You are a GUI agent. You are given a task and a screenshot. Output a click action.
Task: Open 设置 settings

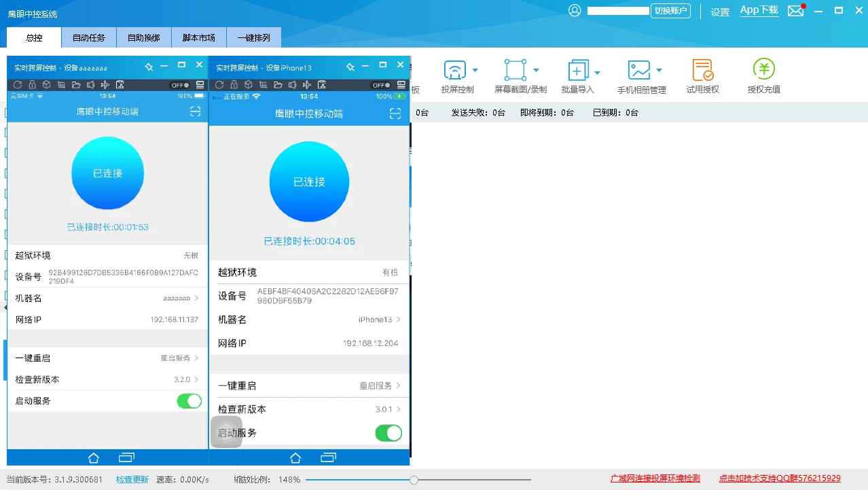pyautogui.click(x=720, y=12)
